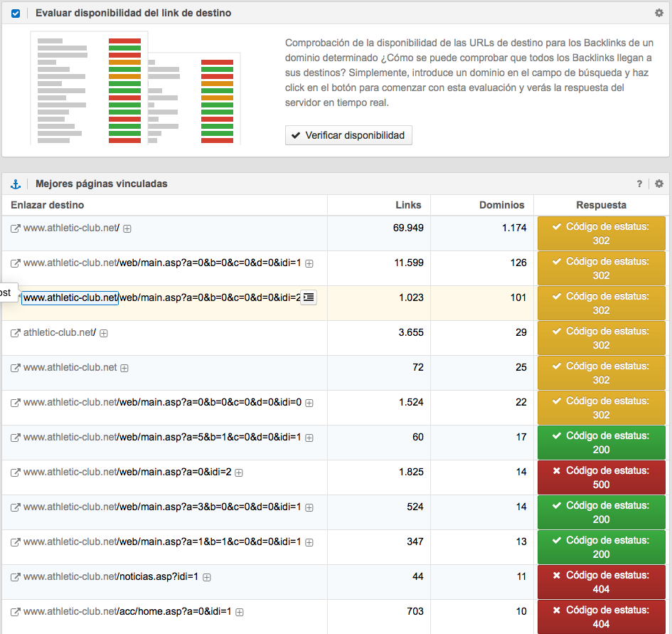Open help question mark in Mejores páginas panel
672x634 pixels.
coord(640,184)
